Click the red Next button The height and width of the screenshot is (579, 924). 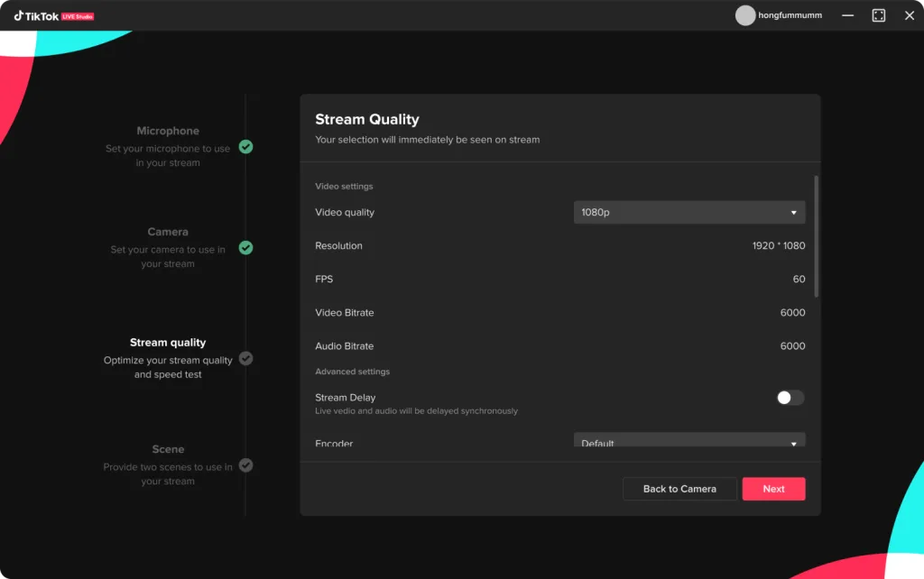[773, 489]
